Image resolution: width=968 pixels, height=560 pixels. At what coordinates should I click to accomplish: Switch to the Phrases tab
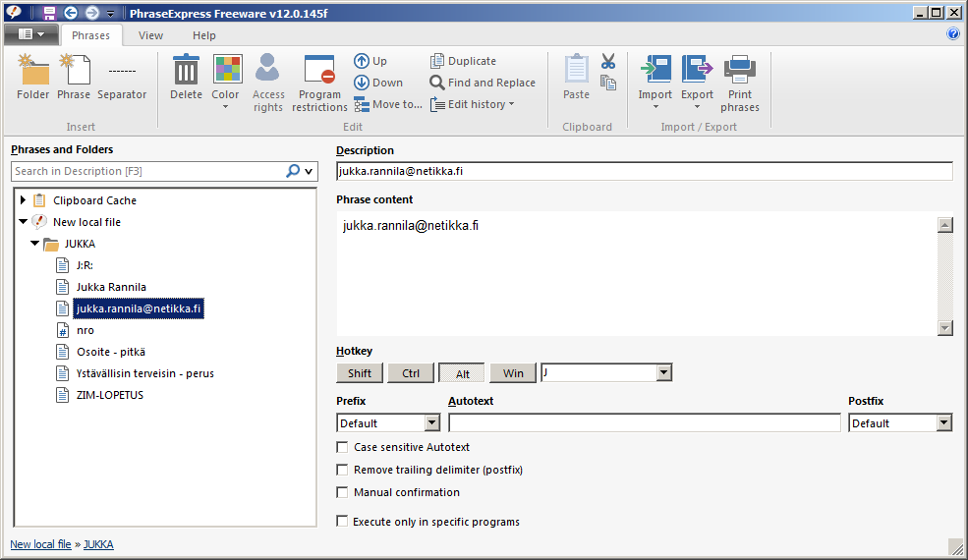pyautogui.click(x=90, y=35)
